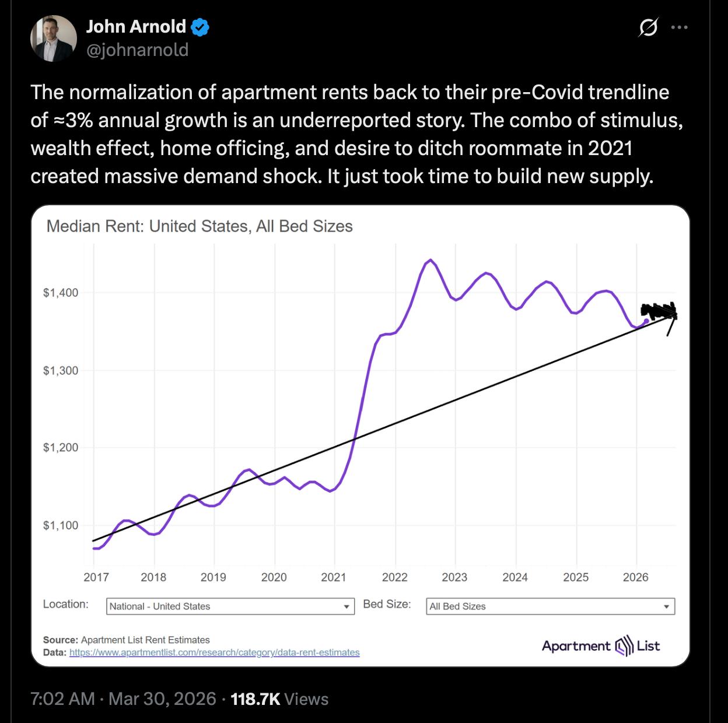728x723 pixels.
Task: Click the peak of the purple rent curve
Action: tap(430, 261)
